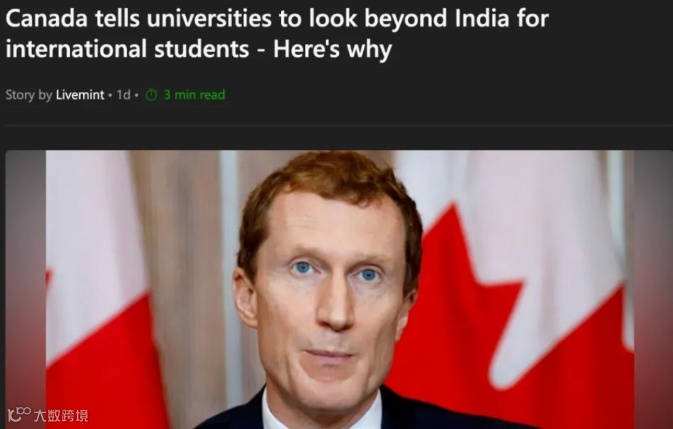
Task: Click "Here's why" in the headline
Action: click(x=332, y=49)
